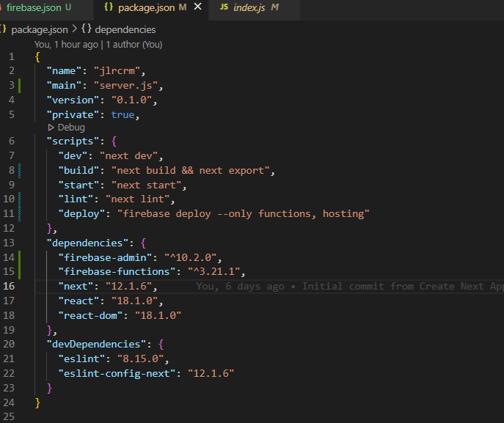Click "next build && next export" value
This screenshot has height=423, width=504.
pyautogui.click(x=190, y=171)
